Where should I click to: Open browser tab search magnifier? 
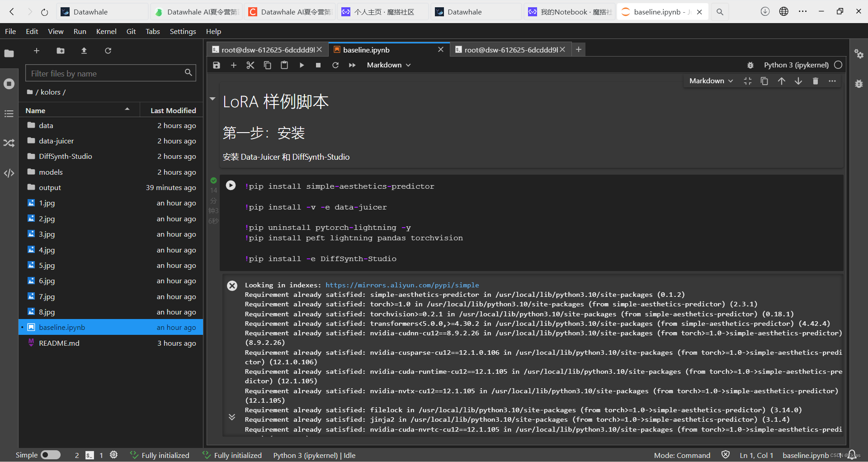[720, 12]
